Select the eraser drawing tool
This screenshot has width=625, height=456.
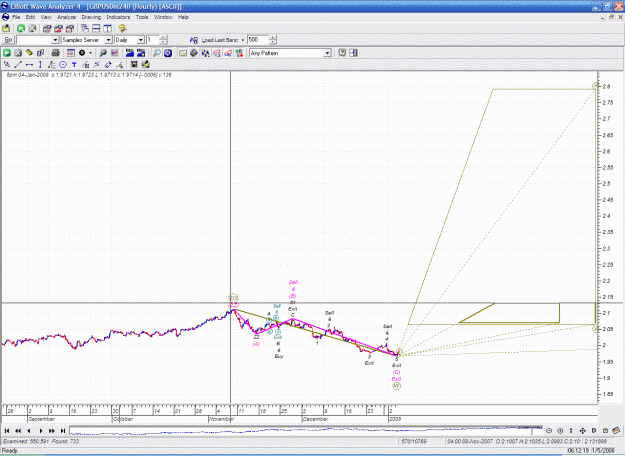coord(108,64)
